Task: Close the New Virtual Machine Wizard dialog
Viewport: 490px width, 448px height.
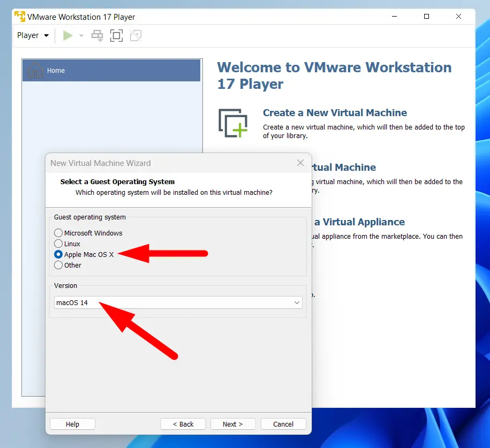Action: pos(300,163)
